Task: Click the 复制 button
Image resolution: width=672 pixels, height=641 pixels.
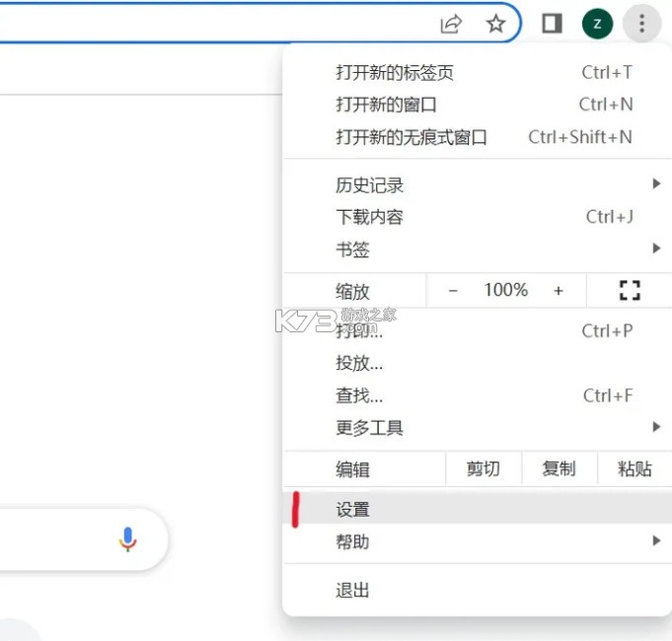Action: point(559,469)
